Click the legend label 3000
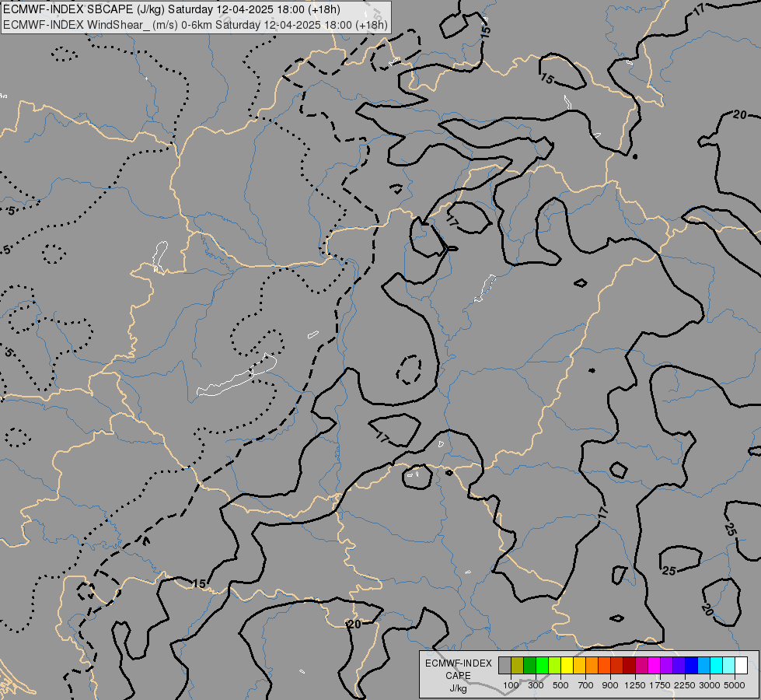The image size is (761, 700). tap(710, 685)
